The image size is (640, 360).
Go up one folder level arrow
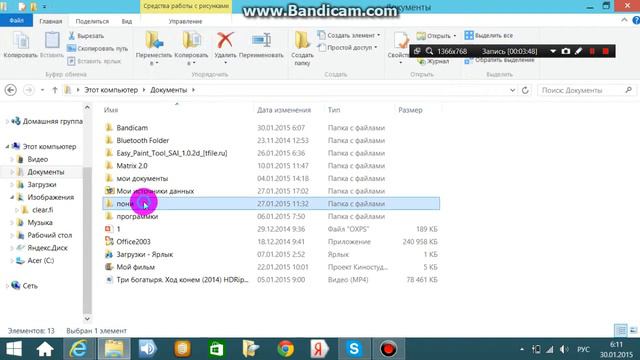pos(55,90)
